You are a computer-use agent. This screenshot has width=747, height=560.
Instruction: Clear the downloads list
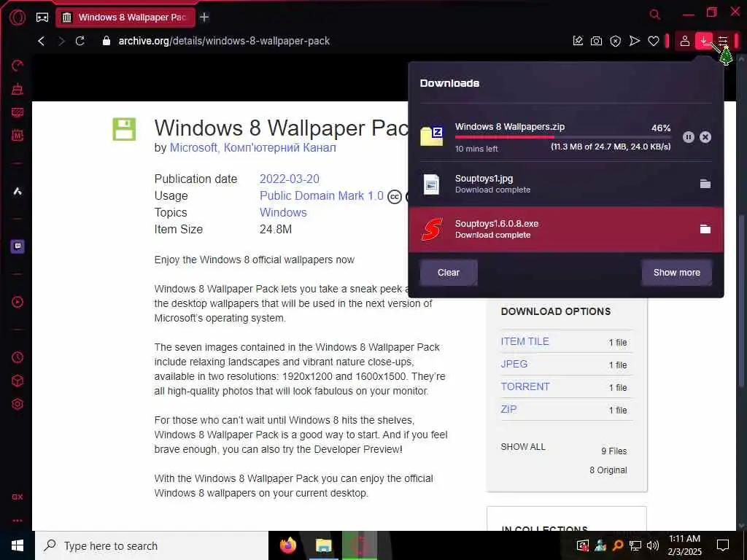449,273
